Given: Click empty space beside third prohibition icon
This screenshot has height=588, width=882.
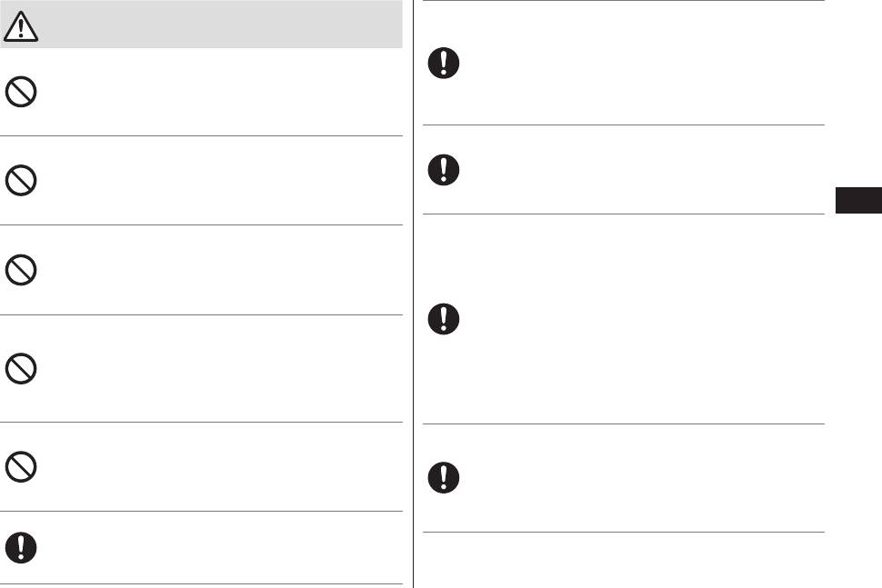Looking at the screenshot, I should click(218, 270).
